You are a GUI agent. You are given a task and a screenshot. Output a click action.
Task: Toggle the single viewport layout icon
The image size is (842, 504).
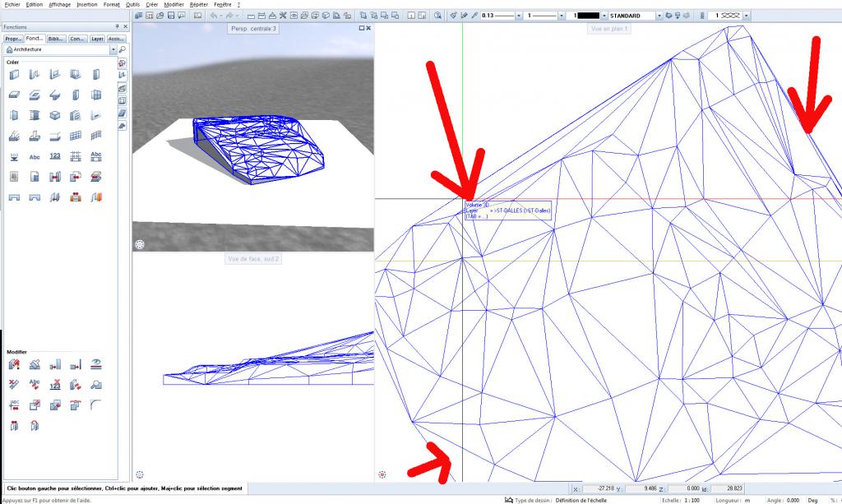click(x=411, y=16)
